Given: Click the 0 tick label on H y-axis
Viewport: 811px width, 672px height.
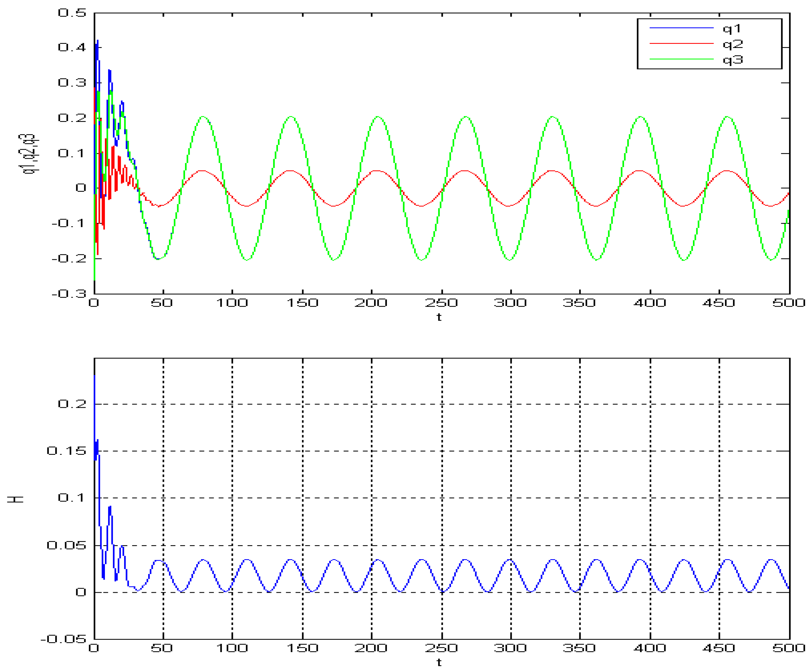Looking at the screenshot, I should (x=81, y=592).
